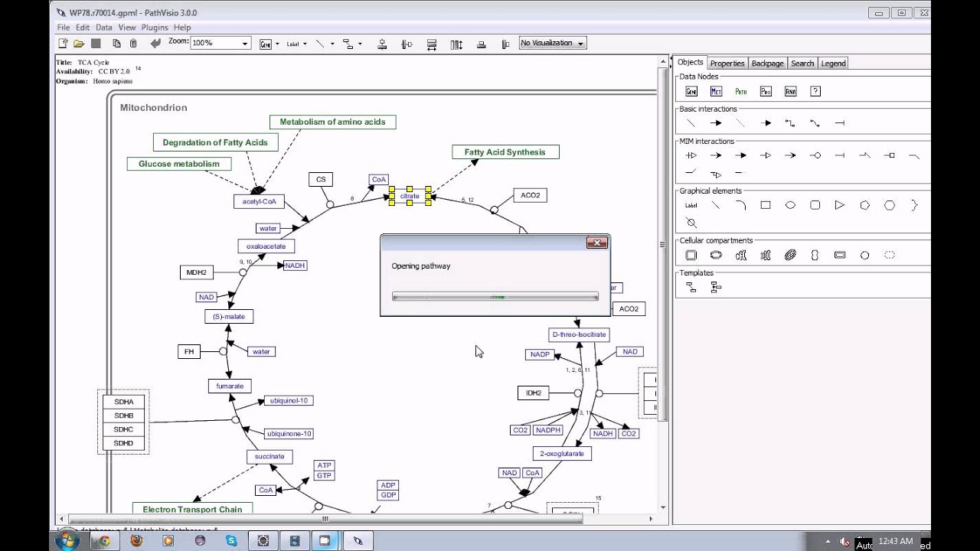Switch to the Objects tab

click(691, 63)
